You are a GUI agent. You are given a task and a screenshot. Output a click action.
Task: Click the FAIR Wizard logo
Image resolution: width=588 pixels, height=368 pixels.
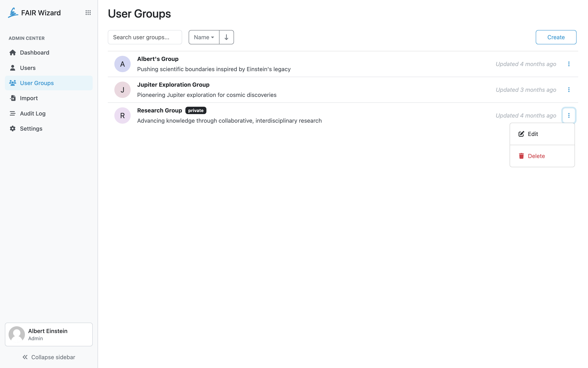(34, 13)
